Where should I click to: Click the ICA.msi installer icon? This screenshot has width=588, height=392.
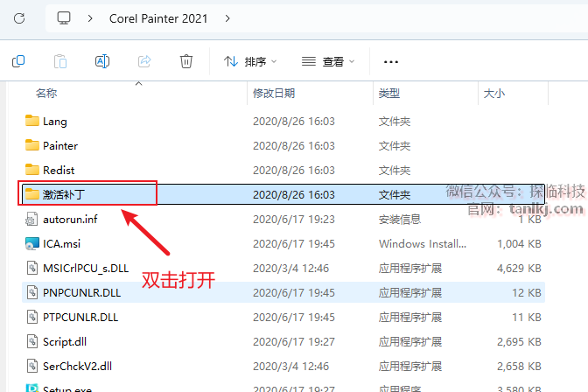coord(32,244)
